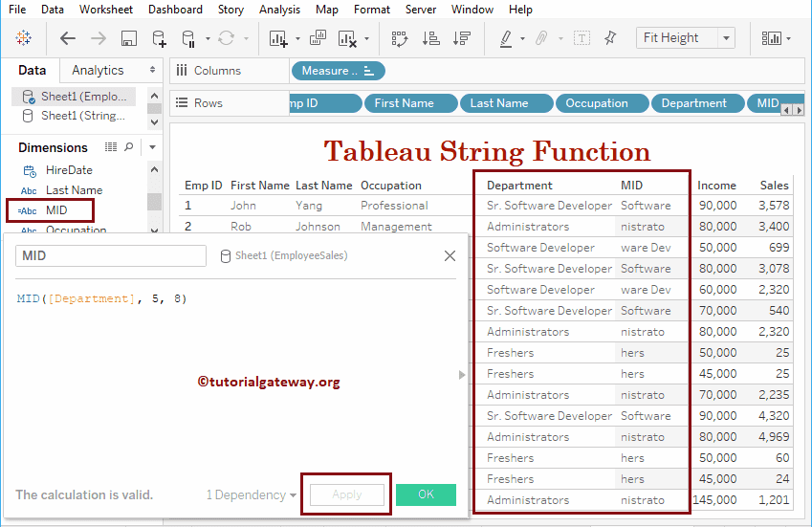Sort descending toolbar icon
This screenshot has width=812, height=527.
point(461,38)
